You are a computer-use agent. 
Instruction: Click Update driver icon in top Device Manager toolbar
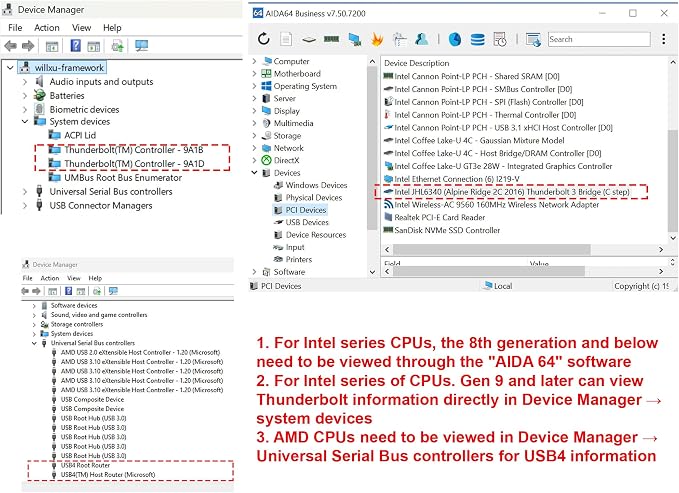[117, 45]
